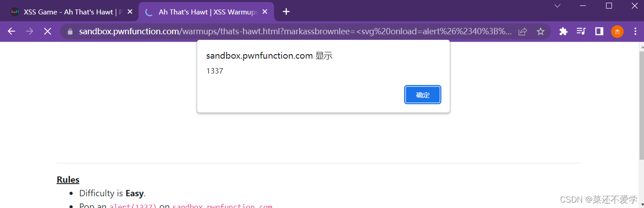The height and width of the screenshot is (208, 644).
Task: Click the forward navigation arrow
Action: point(29,31)
